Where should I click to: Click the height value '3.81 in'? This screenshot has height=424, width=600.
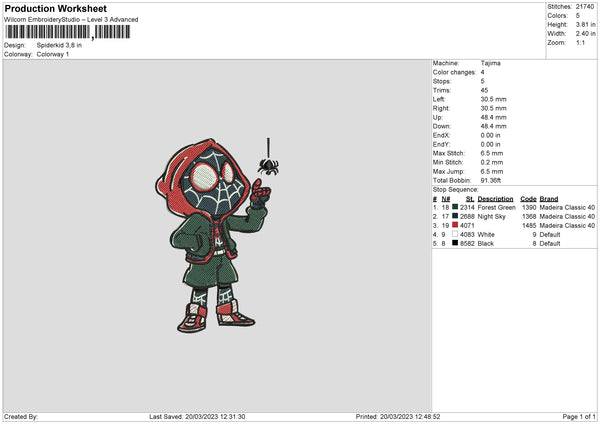coord(585,24)
